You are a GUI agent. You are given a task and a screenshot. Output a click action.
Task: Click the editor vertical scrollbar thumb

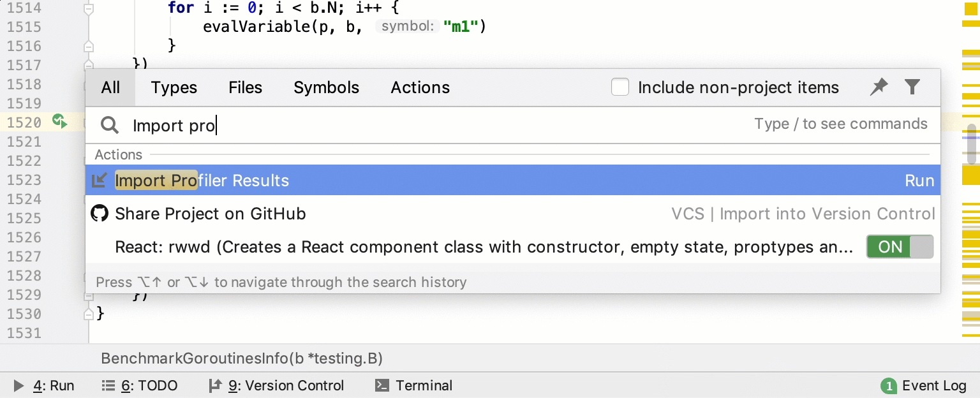972,144
